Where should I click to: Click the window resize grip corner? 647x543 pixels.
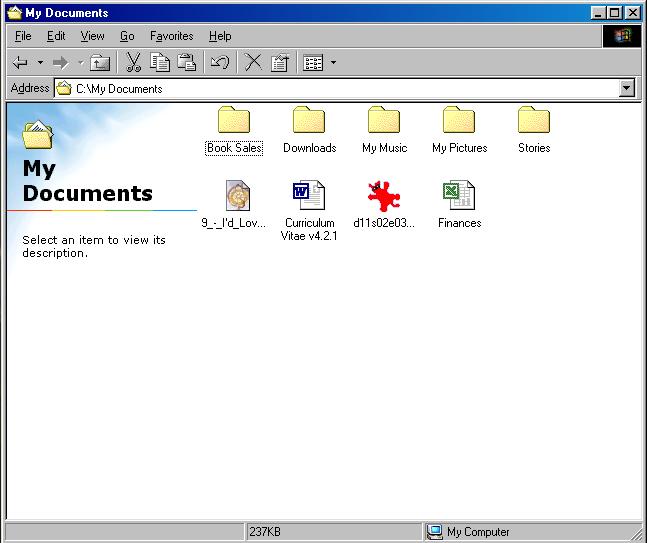click(x=637, y=534)
